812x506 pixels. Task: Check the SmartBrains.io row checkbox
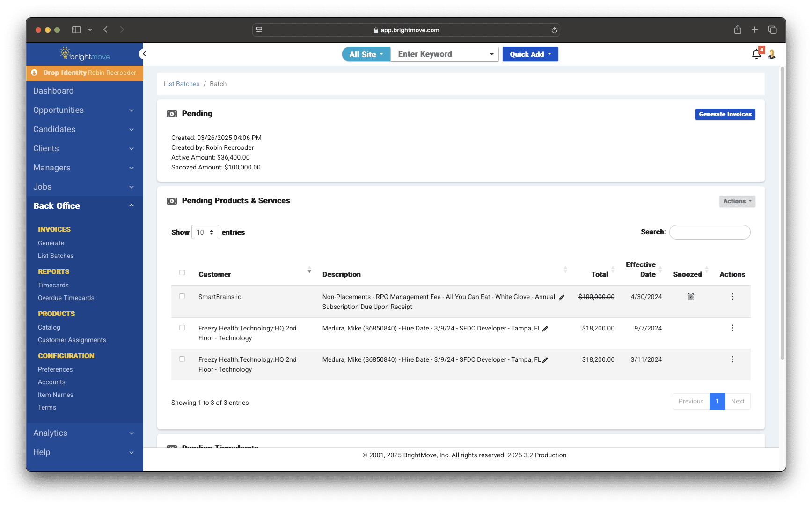click(x=182, y=296)
